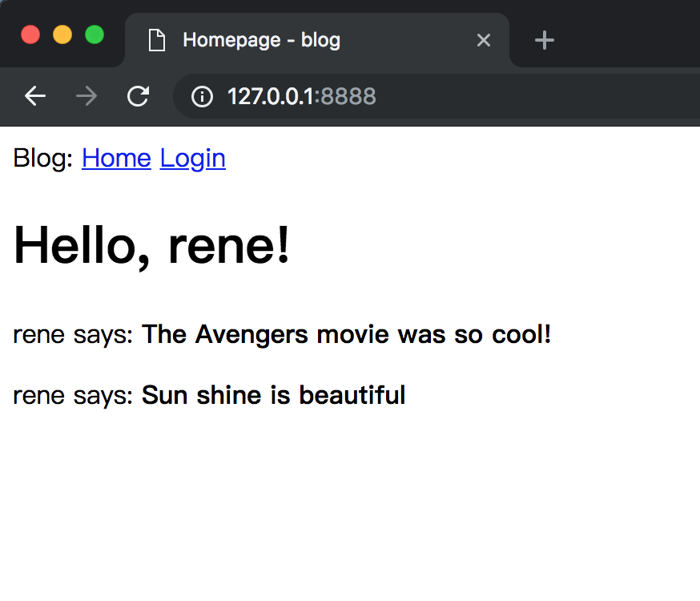Go back to the previous page
Viewport: 700px width, 601px height.
pyautogui.click(x=35, y=97)
